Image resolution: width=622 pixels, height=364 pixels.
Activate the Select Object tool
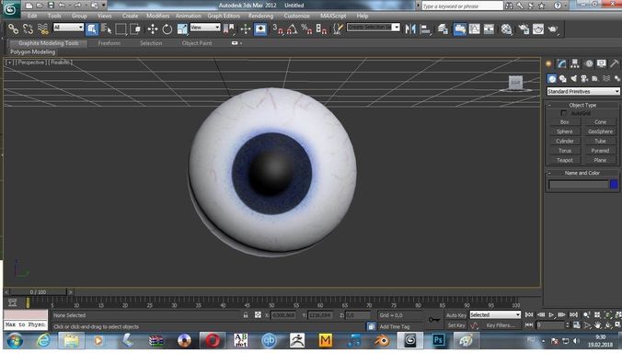click(x=92, y=28)
